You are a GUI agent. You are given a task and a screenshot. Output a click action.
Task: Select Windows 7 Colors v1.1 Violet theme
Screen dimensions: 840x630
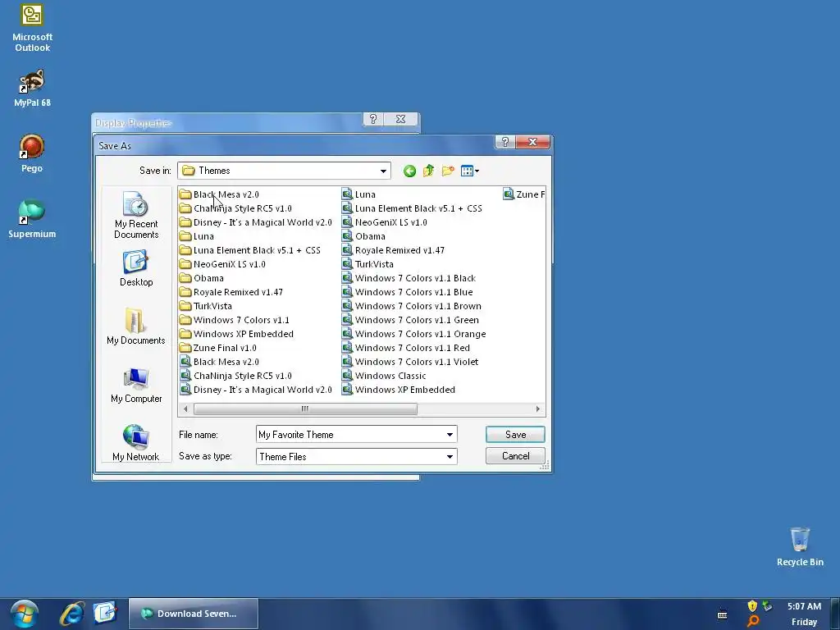pyautogui.click(x=410, y=362)
